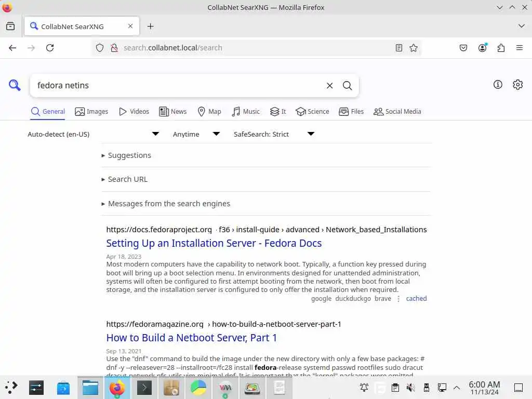Image resolution: width=532 pixels, height=399 pixels.
Task: Open the Pocket save icon
Action: click(x=463, y=48)
